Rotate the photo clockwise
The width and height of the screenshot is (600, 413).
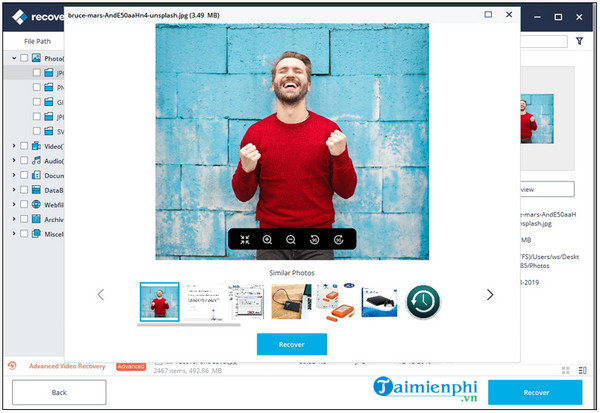pyautogui.click(x=339, y=240)
